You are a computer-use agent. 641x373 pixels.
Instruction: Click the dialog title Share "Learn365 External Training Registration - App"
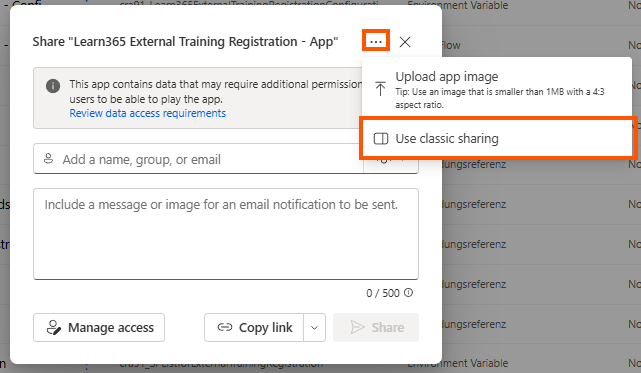point(185,42)
